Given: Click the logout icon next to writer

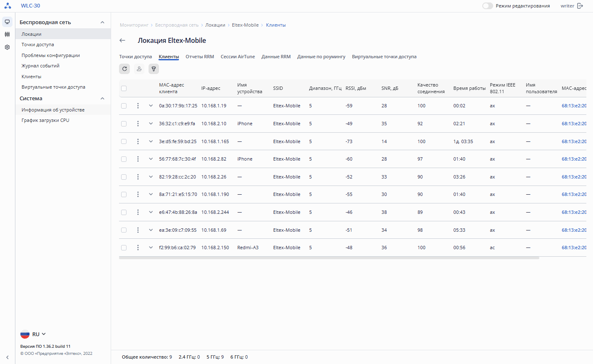Looking at the screenshot, I should point(580,6).
